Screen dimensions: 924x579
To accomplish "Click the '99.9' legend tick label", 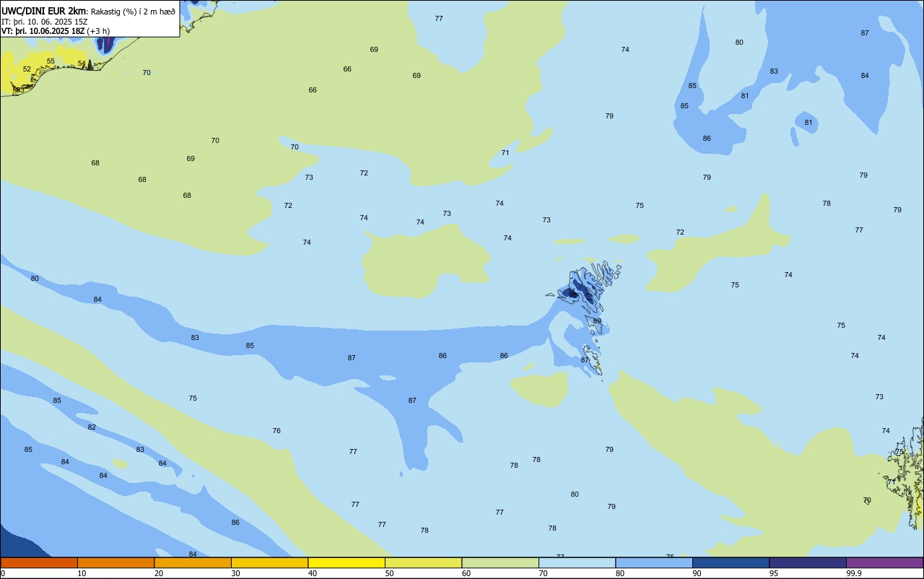I will tap(854, 573).
